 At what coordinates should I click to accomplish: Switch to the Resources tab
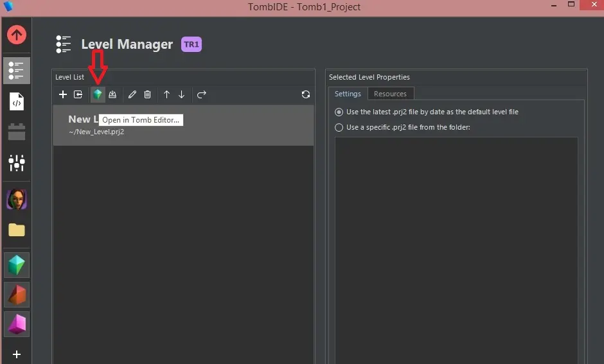tap(390, 94)
